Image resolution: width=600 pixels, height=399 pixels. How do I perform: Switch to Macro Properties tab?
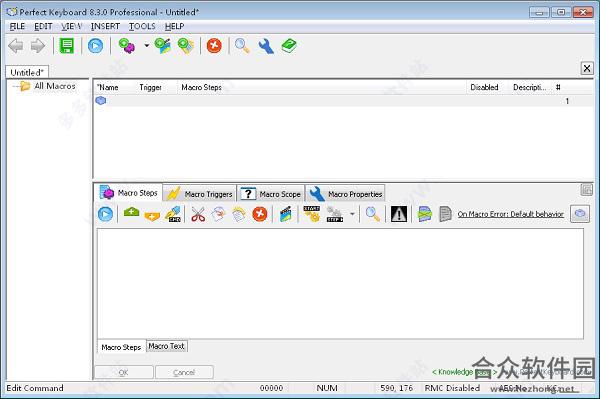tap(346, 194)
